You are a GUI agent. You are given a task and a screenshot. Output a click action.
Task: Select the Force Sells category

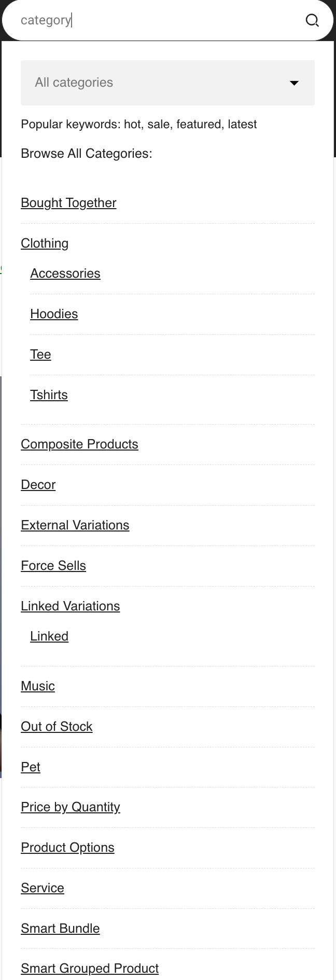(x=53, y=566)
